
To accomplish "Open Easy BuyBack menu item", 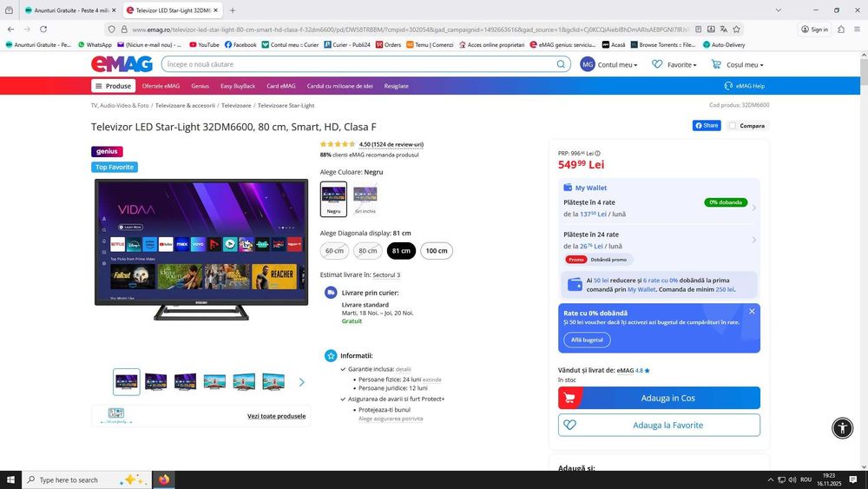I will point(238,86).
